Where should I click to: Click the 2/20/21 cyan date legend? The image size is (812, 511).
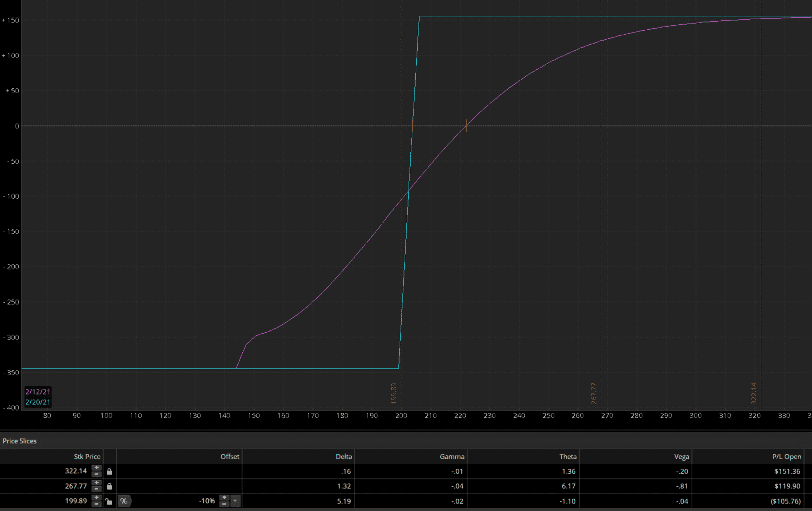point(38,402)
